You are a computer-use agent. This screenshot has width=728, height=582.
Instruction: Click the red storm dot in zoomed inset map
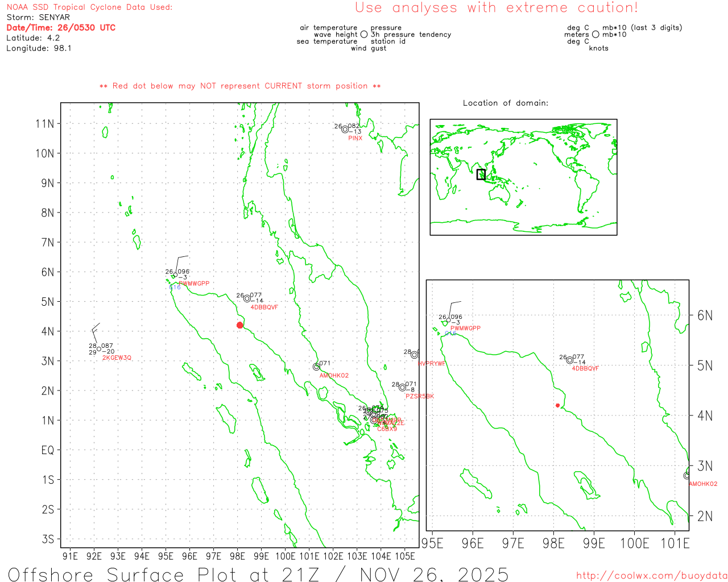tap(557, 405)
